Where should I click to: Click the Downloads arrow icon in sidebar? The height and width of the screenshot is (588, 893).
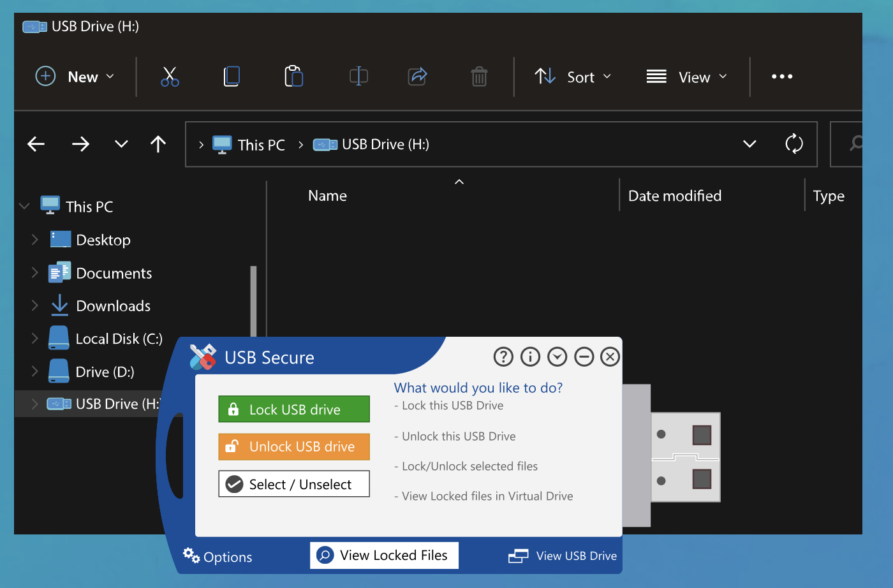59,305
